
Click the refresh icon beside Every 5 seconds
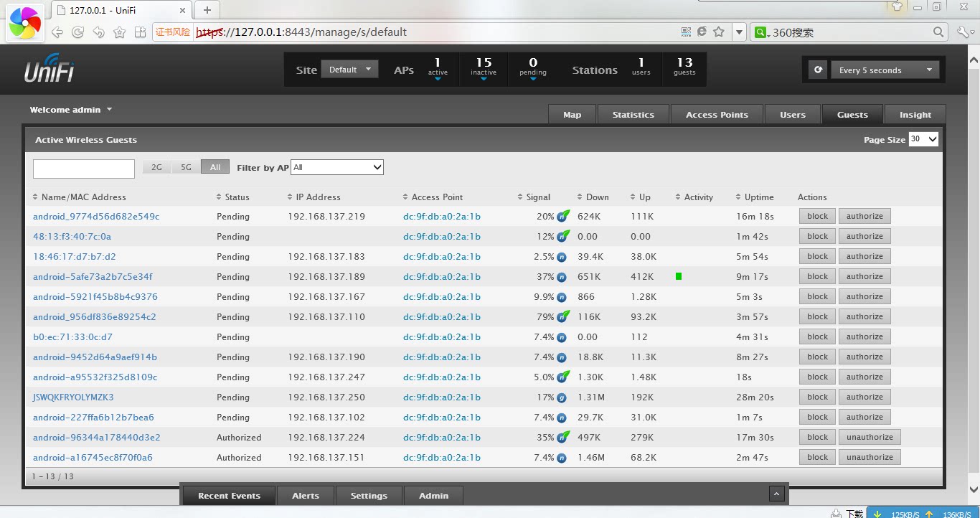818,70
